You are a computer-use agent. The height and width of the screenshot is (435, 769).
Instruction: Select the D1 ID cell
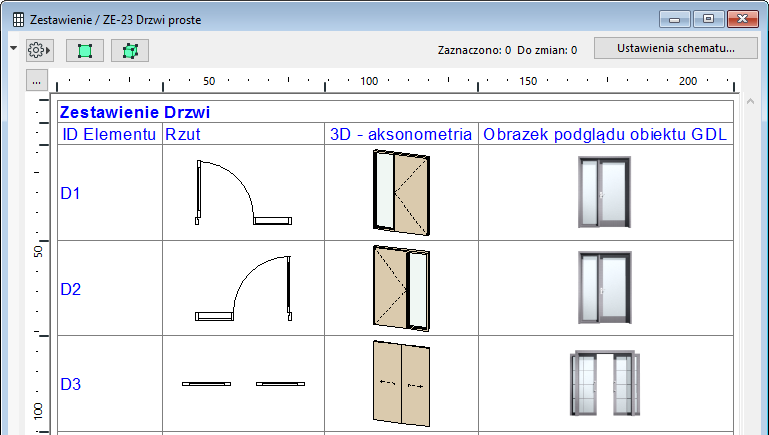click(x=110, y=193)
